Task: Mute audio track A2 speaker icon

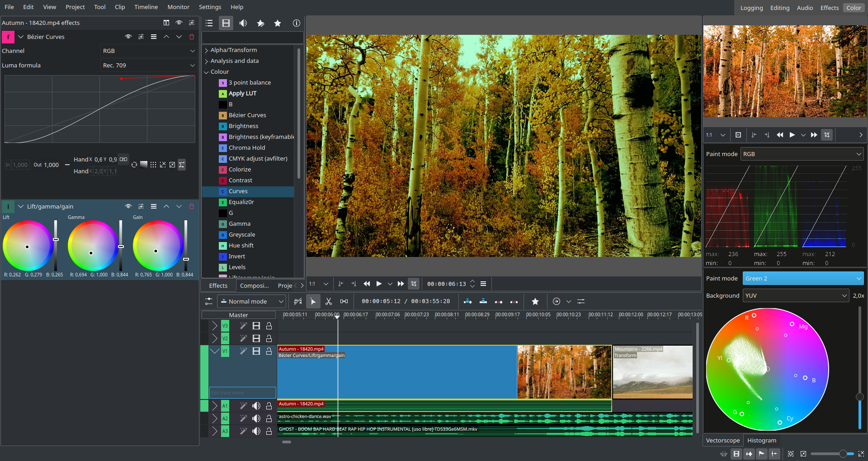Action: [256, 418]
